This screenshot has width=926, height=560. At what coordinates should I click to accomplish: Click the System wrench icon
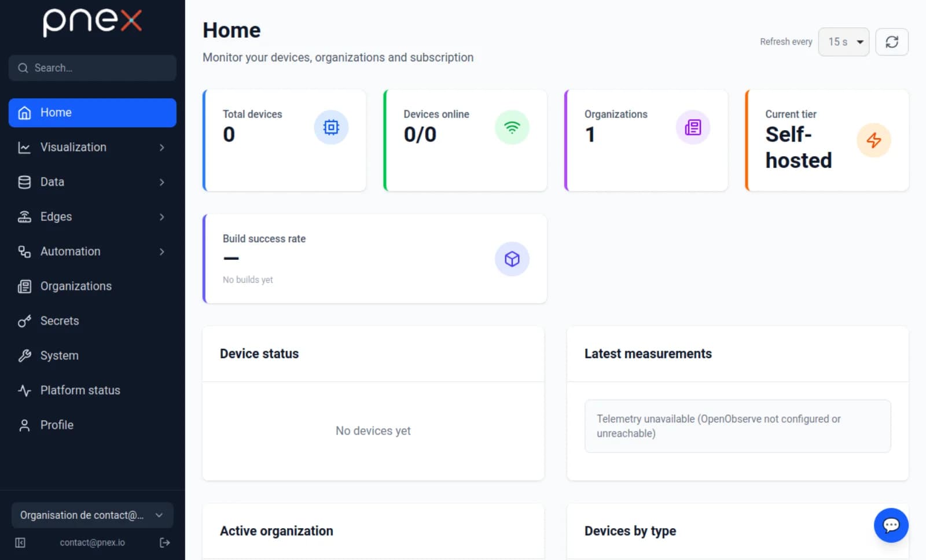click(24, 356)
